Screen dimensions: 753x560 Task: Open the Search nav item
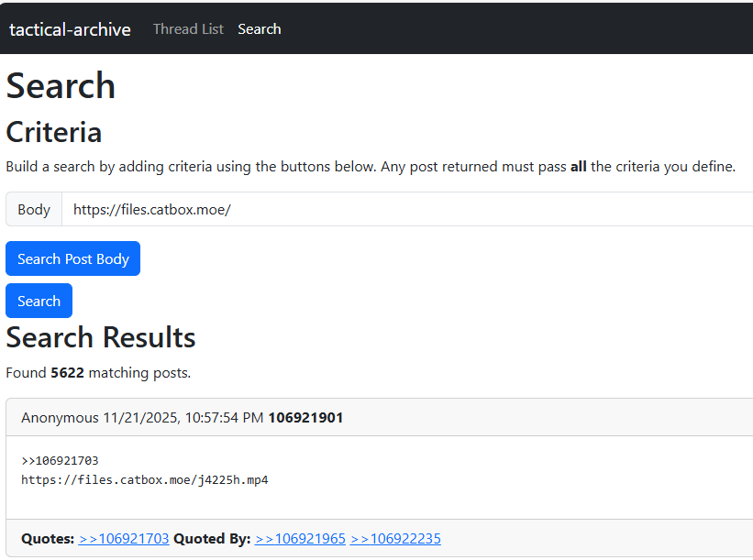(260, 29)
